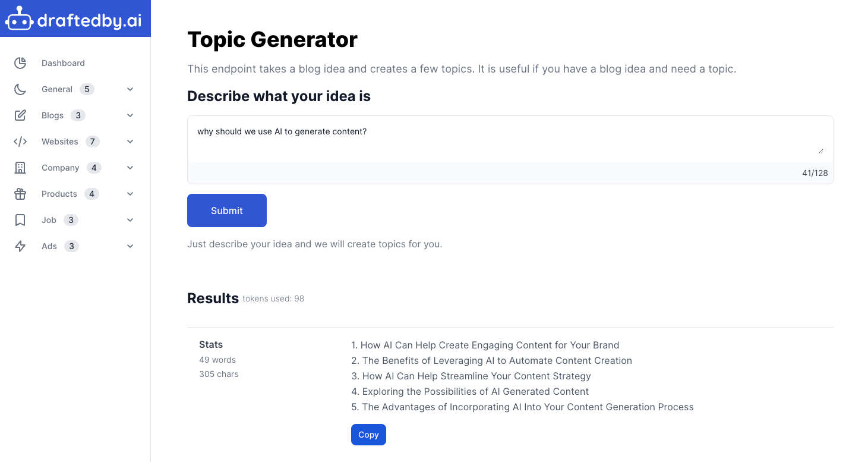This screenshot has width=868, height=462.
Task: Click the Ads lightning bolt icon
Action: pos(20,246)
